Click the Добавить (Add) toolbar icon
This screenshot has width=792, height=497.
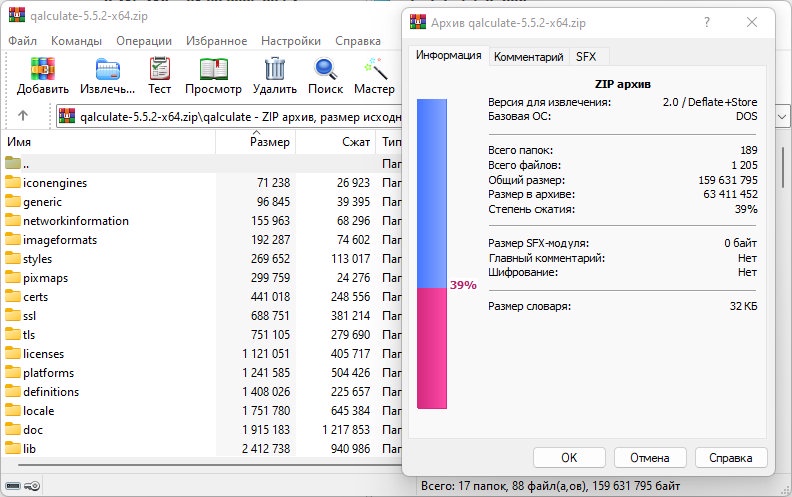(x=42, y=68)
